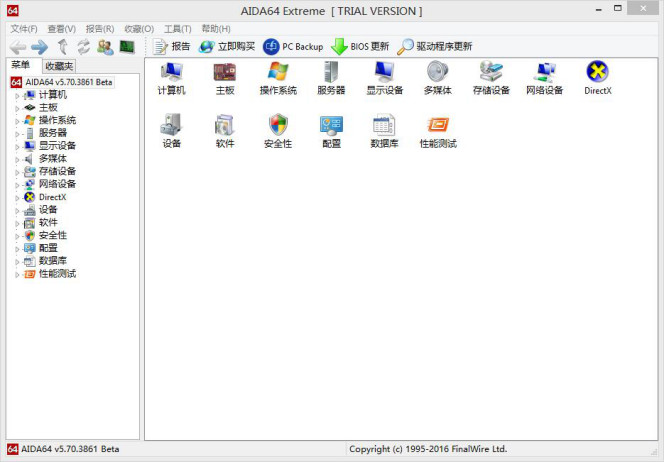The width and height of the screenshot is (664, 462).
Task: Switch to the 菜单 menu tab
Action: point(20,65)
